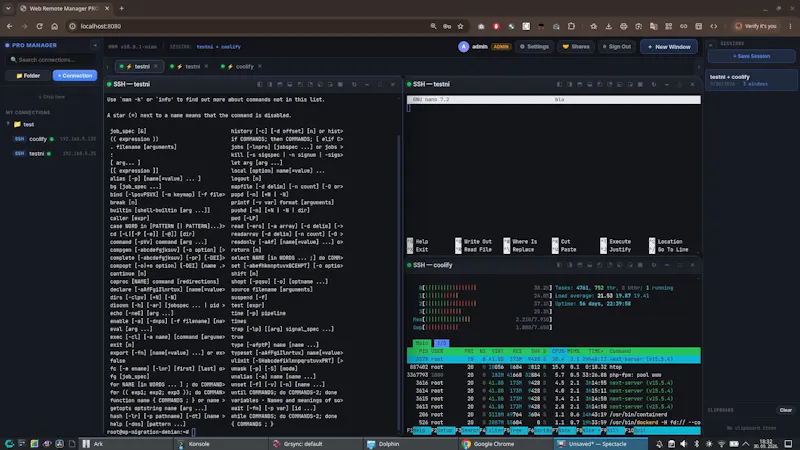
Task: Create a new Folder
Action: tap(28, 76)
